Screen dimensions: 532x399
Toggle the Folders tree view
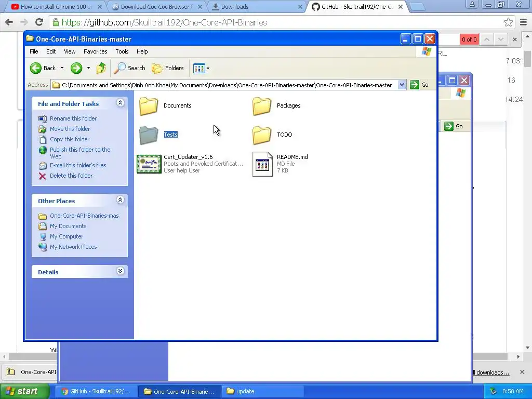coord(168,68)
